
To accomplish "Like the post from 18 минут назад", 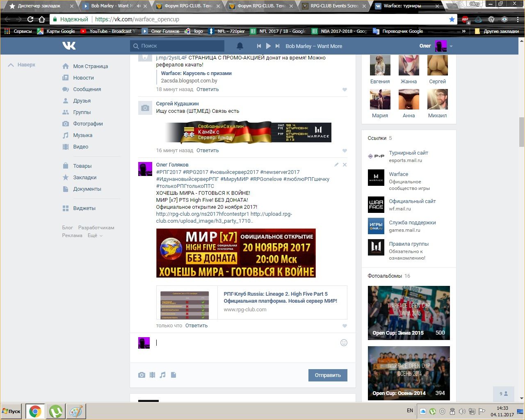I will pyautogui.click(x=345, y=89).
